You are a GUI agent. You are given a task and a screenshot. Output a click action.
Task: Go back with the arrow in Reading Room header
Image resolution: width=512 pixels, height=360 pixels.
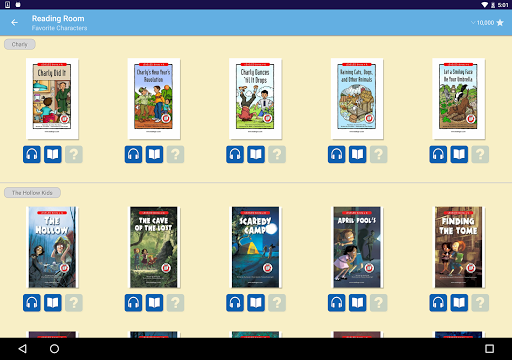click(x=14, y=23)
